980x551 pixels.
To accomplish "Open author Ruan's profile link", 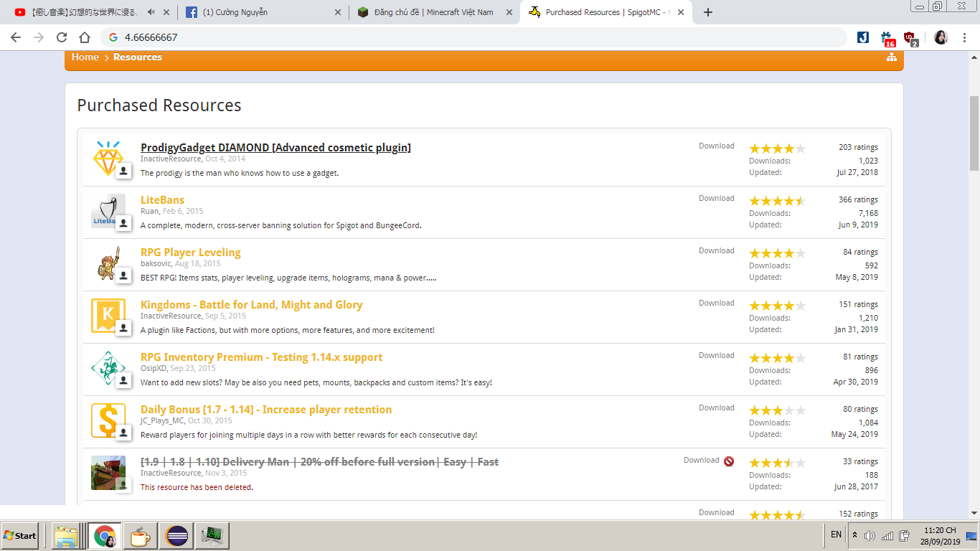I will (x=150, y=211).
